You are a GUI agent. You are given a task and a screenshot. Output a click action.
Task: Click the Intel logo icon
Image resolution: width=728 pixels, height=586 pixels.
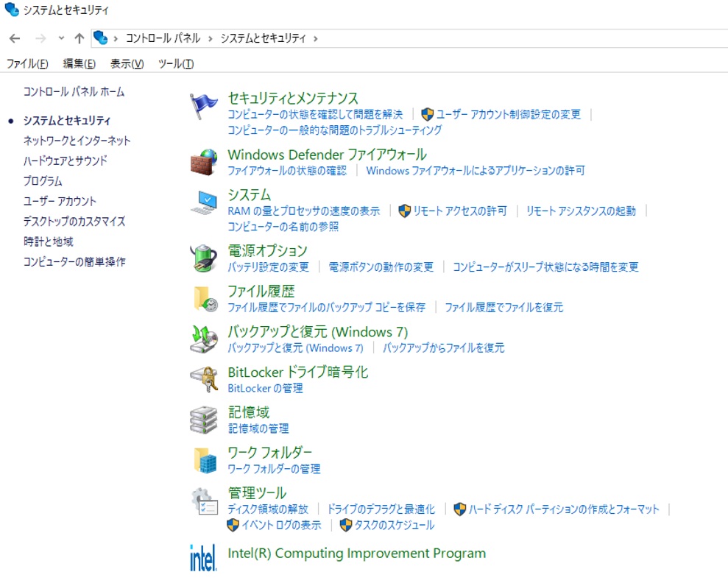point(203,557)
